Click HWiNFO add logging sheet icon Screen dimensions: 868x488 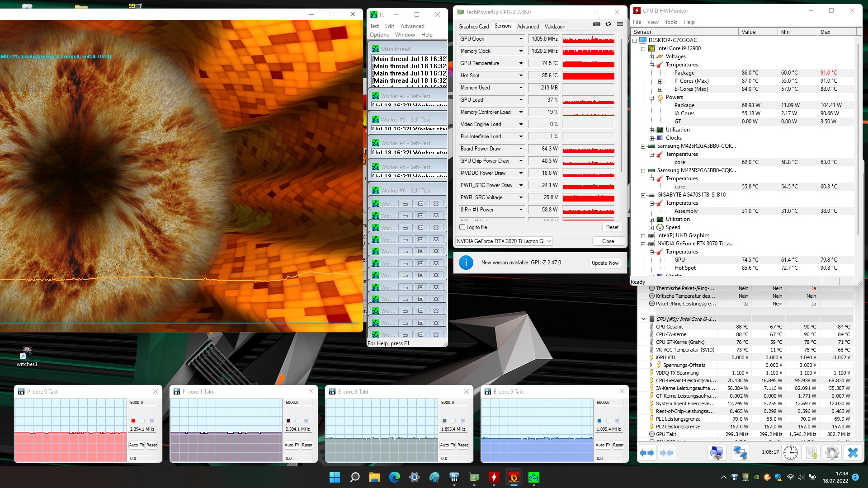(x=812, y=453)
